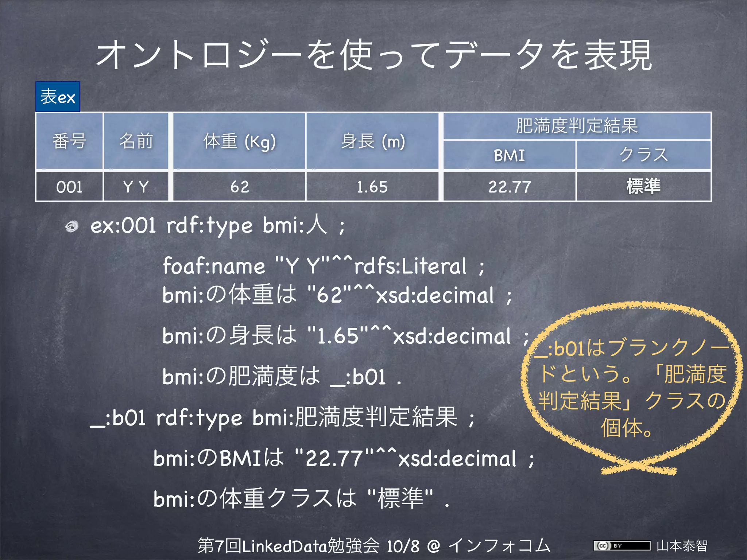Image resolution: width=747 pixels, height=560 pixels.
Task: Select the BMI sub-header cell
Action: coord(510,155)
